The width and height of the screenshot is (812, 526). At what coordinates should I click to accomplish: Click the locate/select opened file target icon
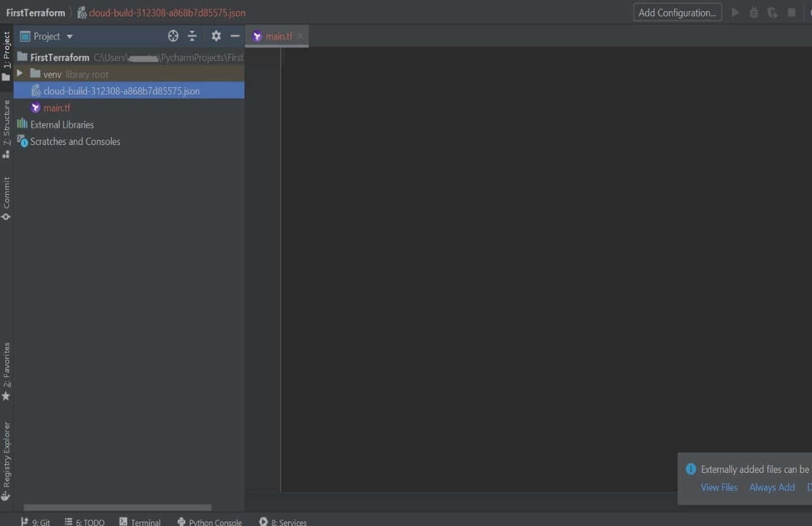(173, 36)
